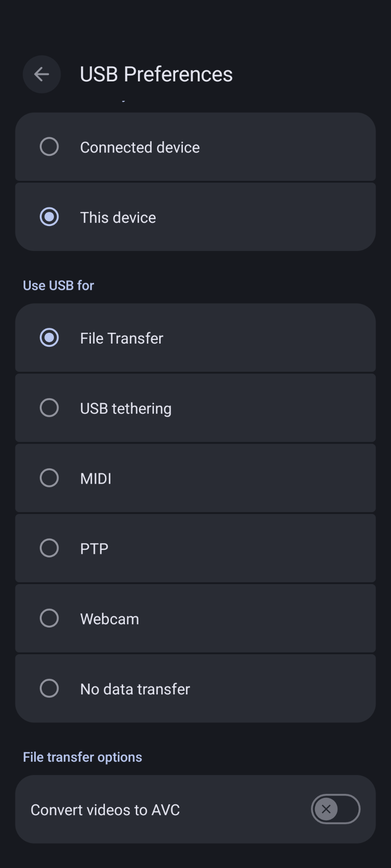Tap the PTP option text
The width and height of the screenshot is (391, 868).
tap(94, 548)
